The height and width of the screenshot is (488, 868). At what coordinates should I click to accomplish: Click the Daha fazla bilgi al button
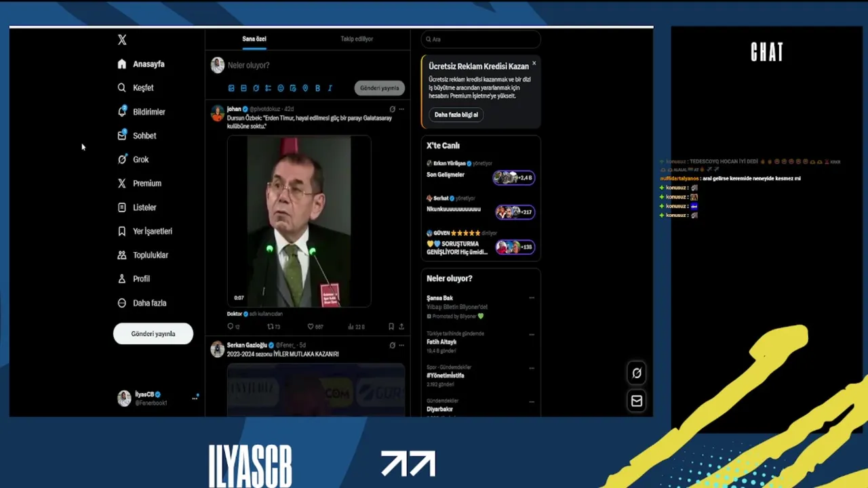(456, 115)
